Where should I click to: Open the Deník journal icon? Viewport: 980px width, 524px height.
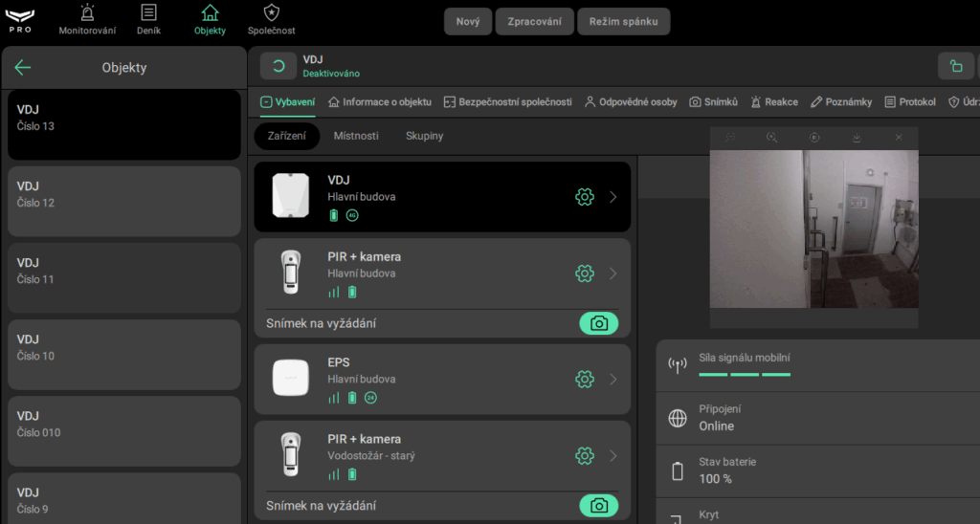click(x=148, y=13)
